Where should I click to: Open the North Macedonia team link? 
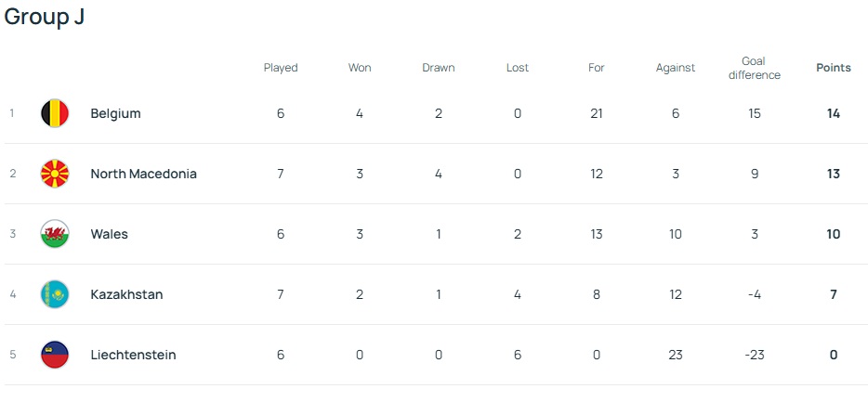(143, 174)
